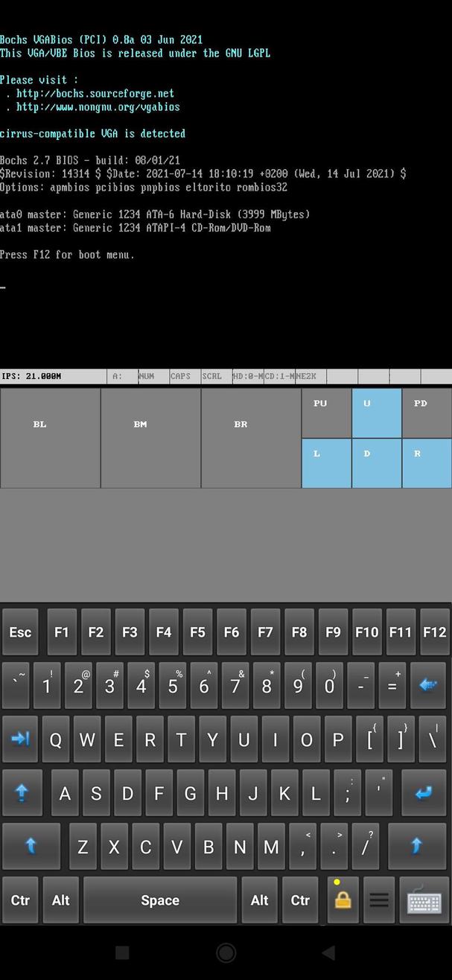Click the NE2K network status indicator
The image size is (452, 980).
[x=306, y=376]
